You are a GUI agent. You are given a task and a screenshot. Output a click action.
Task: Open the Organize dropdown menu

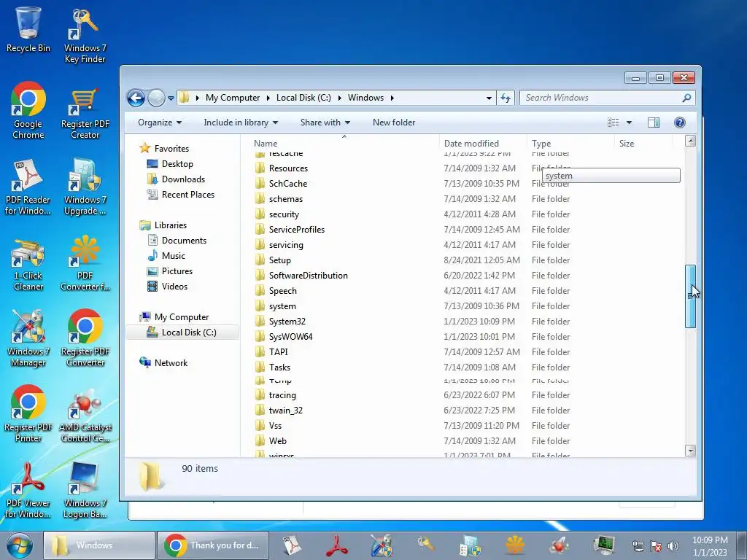tap(160, 122)
